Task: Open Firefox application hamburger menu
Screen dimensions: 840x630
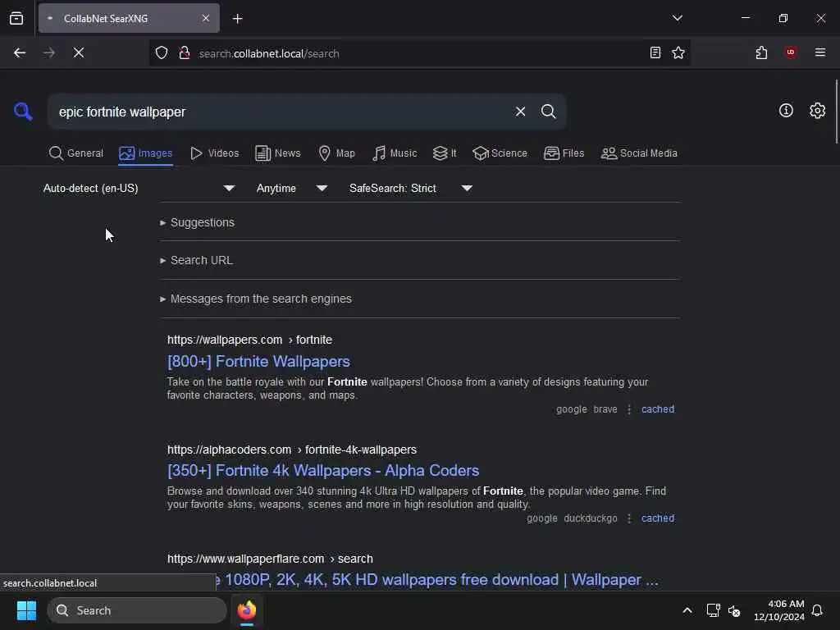Action: point(819,52)
